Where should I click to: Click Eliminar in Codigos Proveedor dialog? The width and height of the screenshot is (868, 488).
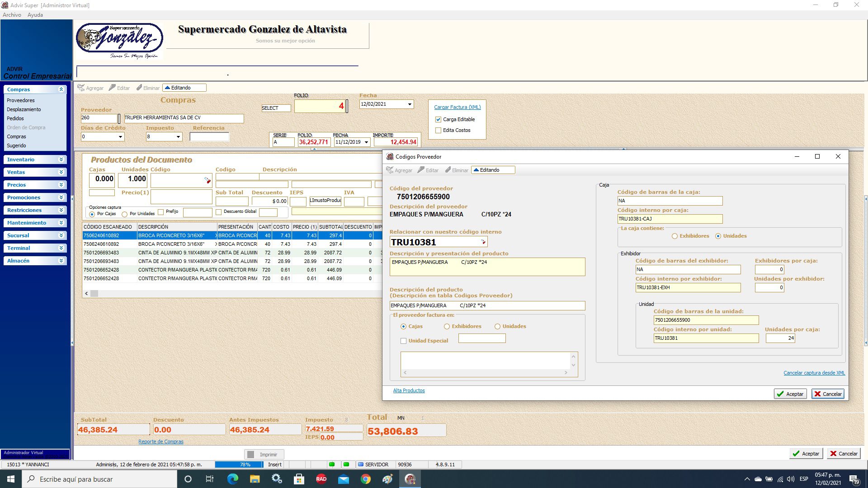point(457,170)
